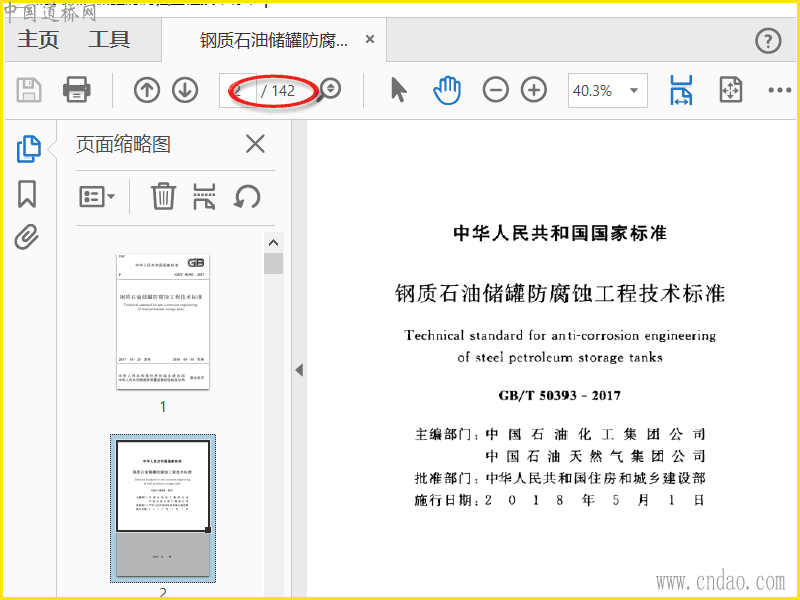Click the 页面缩略图 panel title
Screen dimensions: 800x600
pyautogui.click(x=123, y=144)
